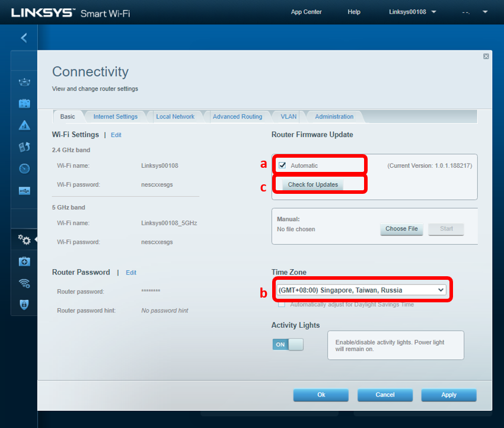Open Network Map sidebar icon
Viewport: 504px width, 428px height.
pyautogui.click(x=24, y=82)
